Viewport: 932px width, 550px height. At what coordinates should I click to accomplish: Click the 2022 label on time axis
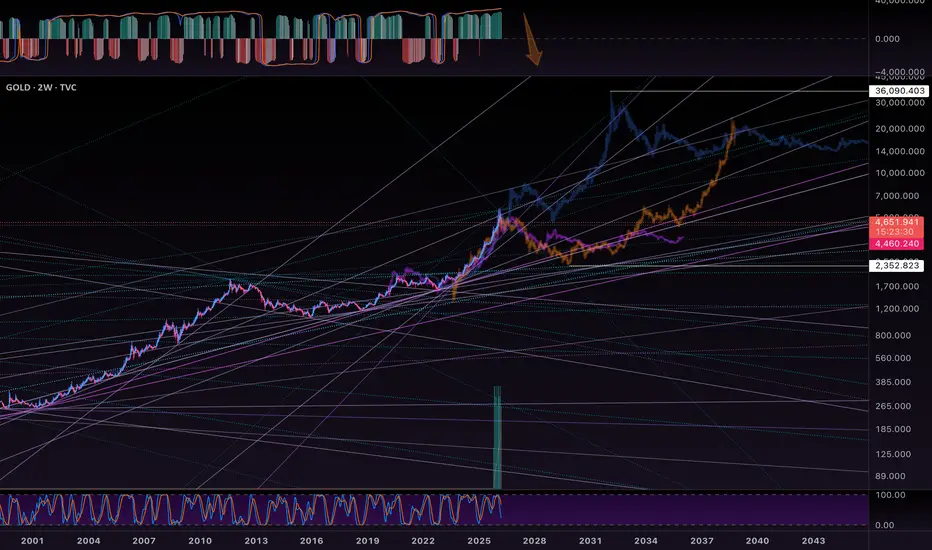(x=423, y=541)
